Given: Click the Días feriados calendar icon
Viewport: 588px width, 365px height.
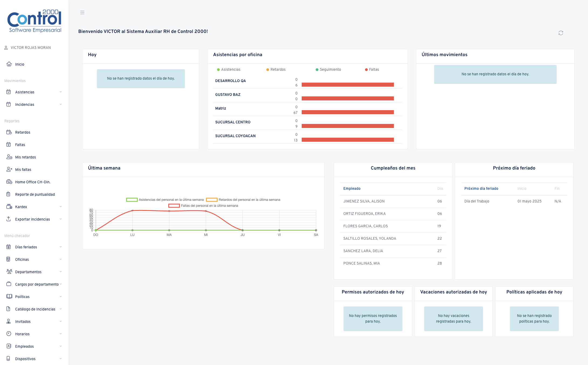Looking at the screenshot, I should point(9,247).
